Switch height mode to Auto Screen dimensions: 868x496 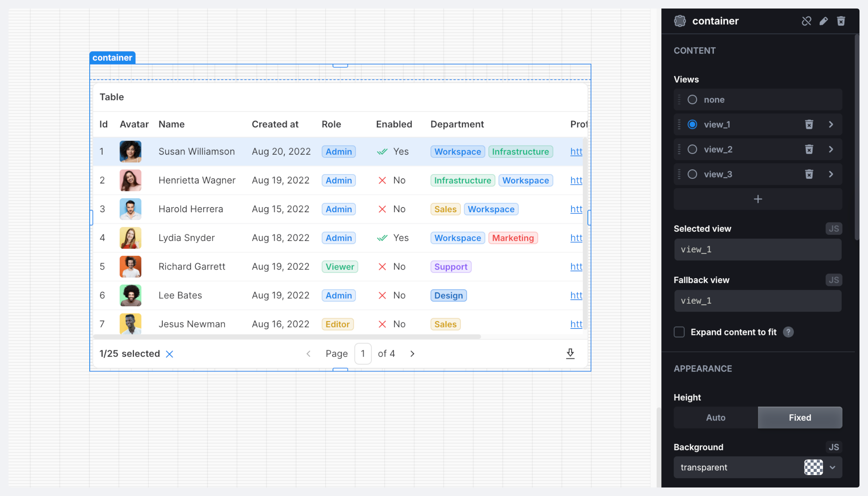716,418
